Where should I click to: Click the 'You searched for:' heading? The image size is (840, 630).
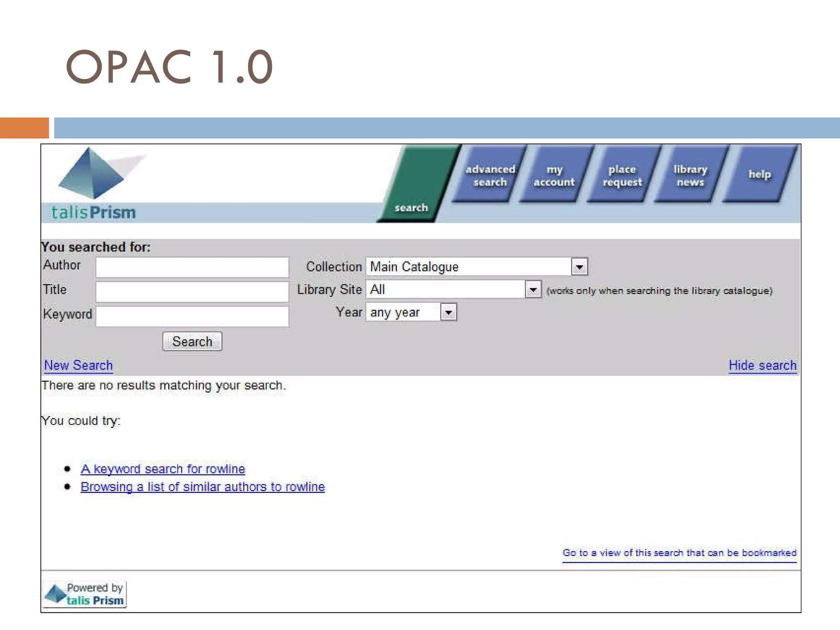point(96,247)
